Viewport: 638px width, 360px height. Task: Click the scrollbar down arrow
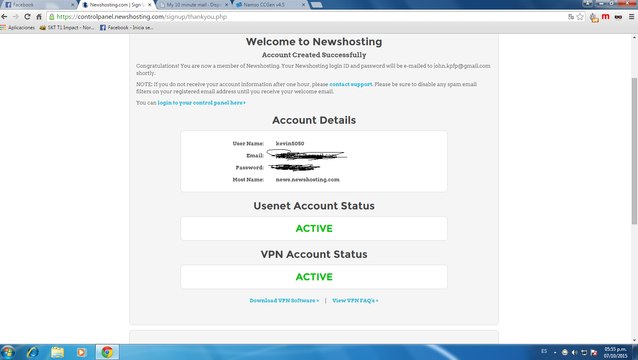pyautogui.click(x=634, y=340)
